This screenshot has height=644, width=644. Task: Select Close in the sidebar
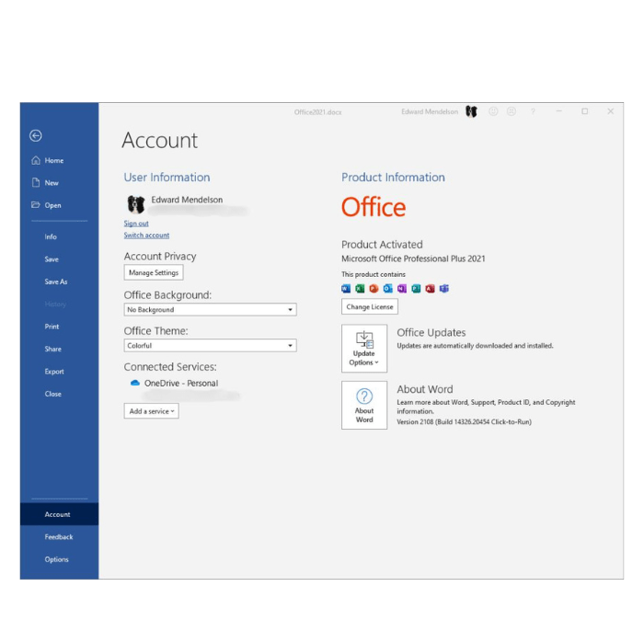click(53, 394)
